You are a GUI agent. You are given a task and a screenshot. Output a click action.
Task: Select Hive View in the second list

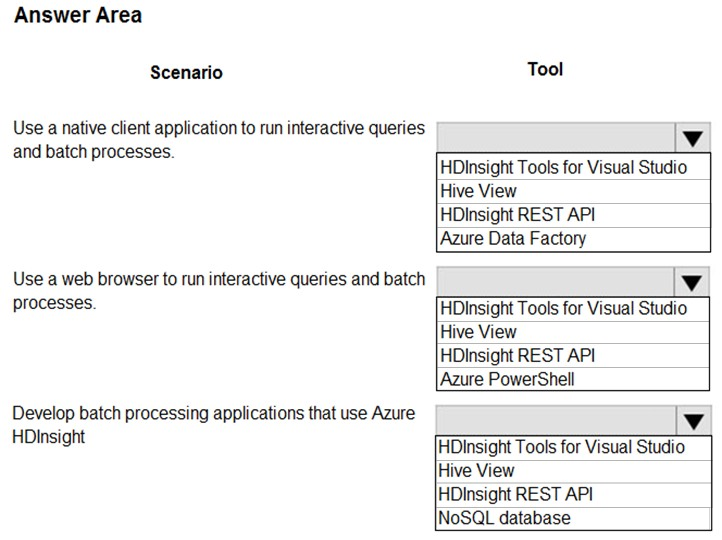point(573,332)
